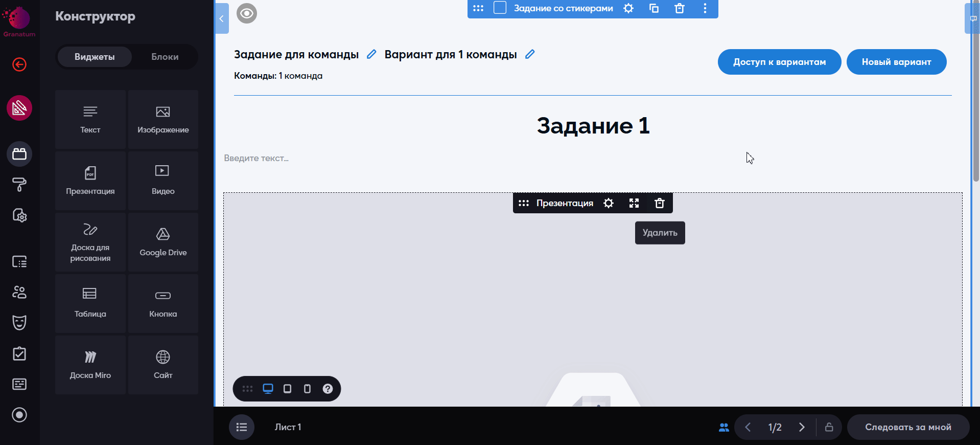The height and width of the screenshot is (445, 980).
Task: Open Презентация widget settings gear
Action: [x=608, y=203]
